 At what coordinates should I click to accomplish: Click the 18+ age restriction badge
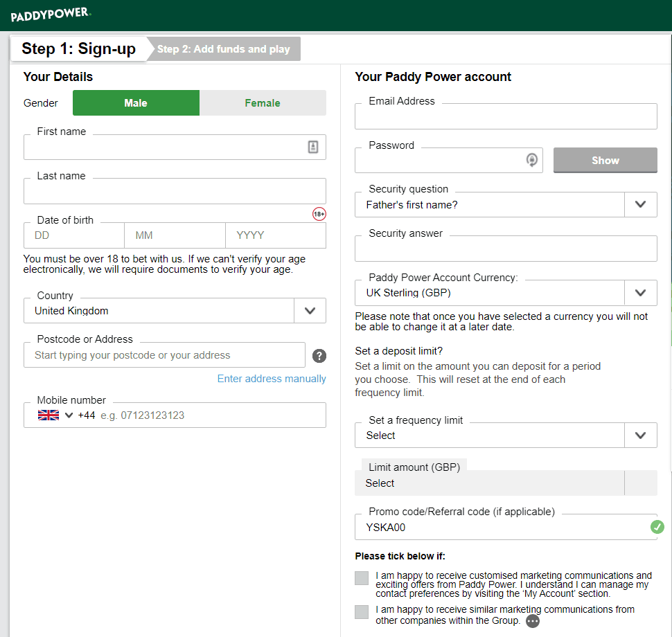coord(319,214)
